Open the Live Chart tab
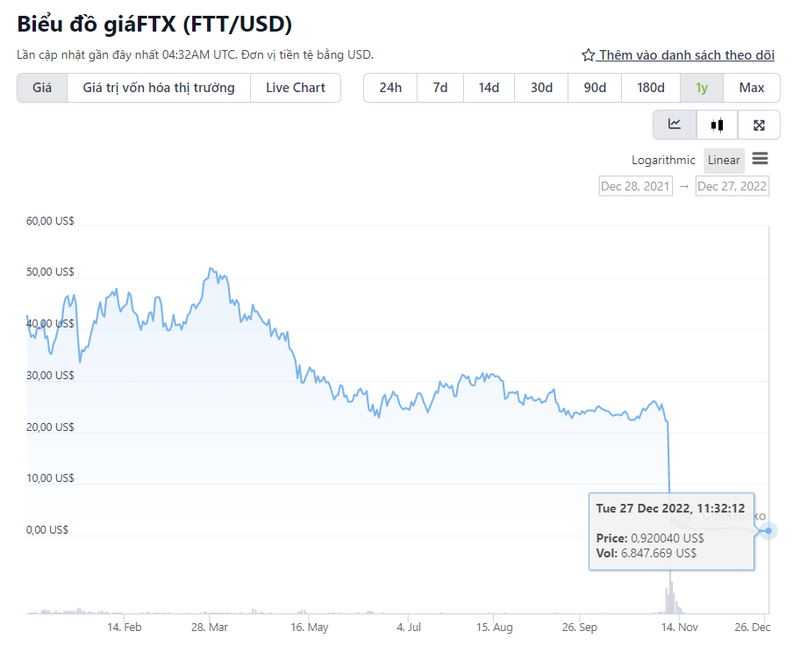Image resolution: width=800 pixels, height=653 pixels. click(x=295, y=88)
